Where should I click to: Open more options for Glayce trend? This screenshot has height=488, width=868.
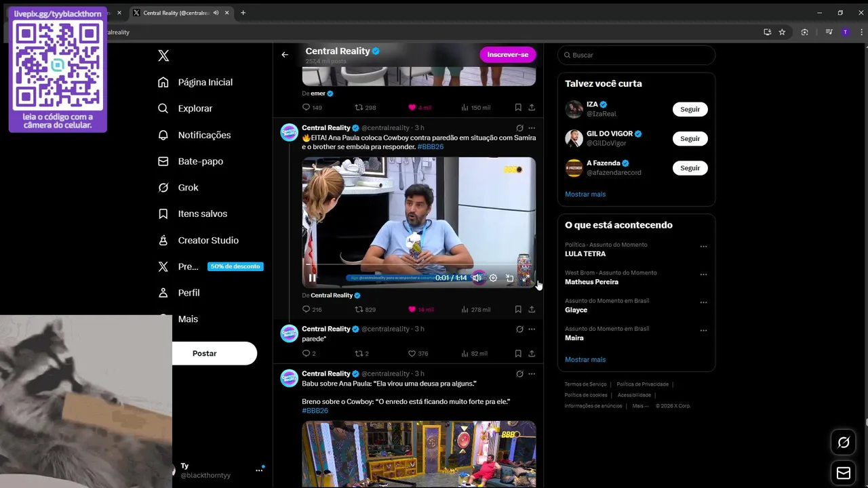(x=703, y=302)
